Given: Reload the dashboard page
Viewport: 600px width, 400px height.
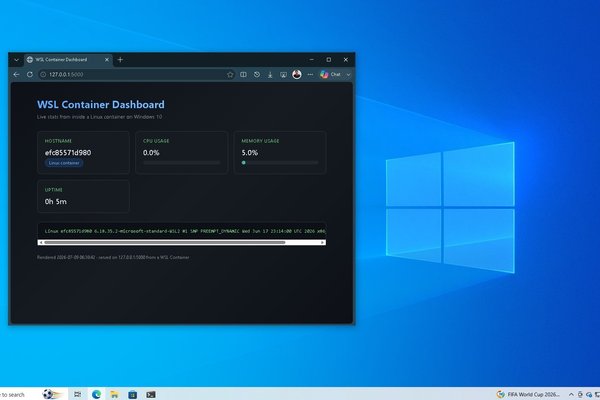Looking at the screenshot, I should click(x=30, y=74).
